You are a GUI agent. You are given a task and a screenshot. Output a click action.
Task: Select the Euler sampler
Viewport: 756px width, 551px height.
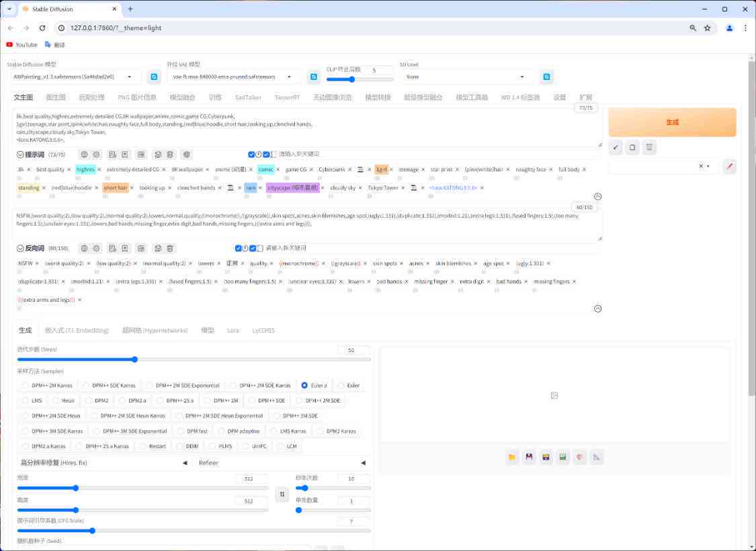click(349, 386)
